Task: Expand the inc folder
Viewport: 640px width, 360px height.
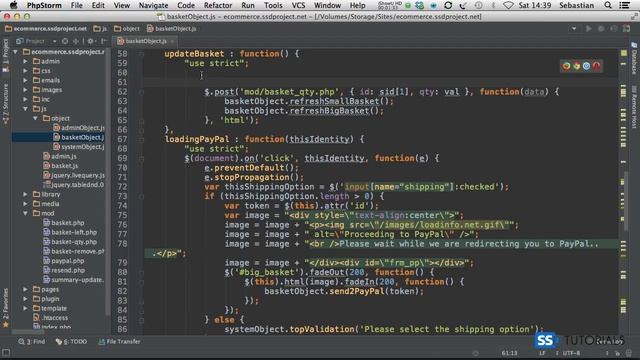Action: coord(25,99)
